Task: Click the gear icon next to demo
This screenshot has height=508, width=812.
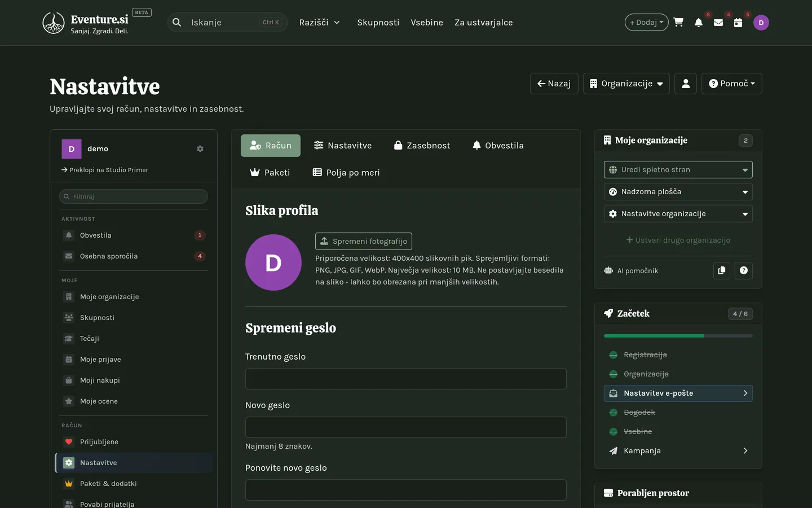Action: pyautogui.click(x=200, y=149)
